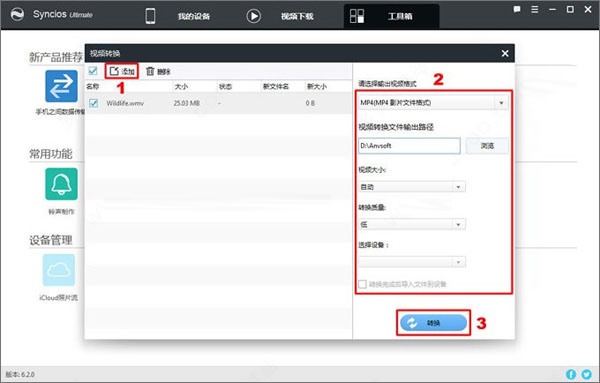Open 视频下载 play icon
600x383 pixels.
click(x=253, y=16)
